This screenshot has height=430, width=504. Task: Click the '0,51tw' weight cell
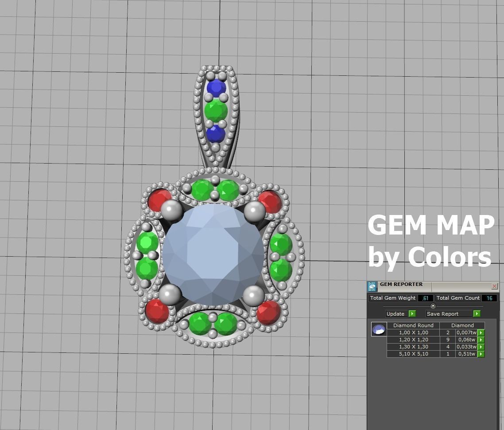[466, 354]
